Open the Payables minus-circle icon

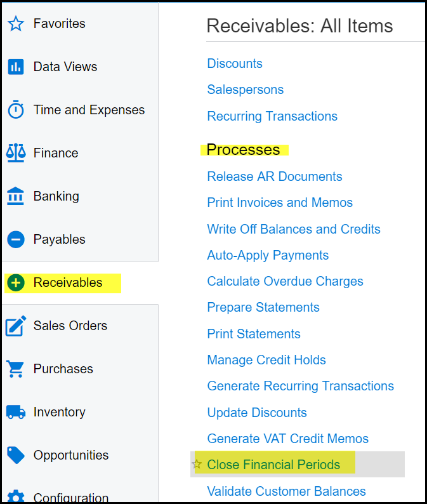[16, 239]
